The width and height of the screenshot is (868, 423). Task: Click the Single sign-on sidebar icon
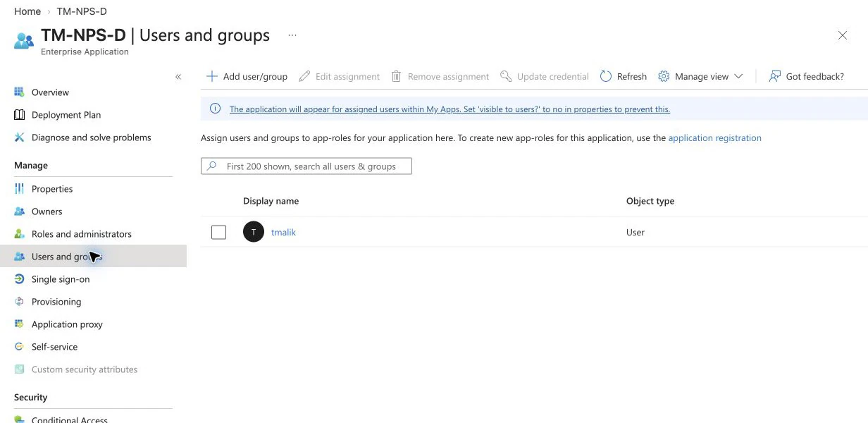pyautogui.click(x=20, y=279)
